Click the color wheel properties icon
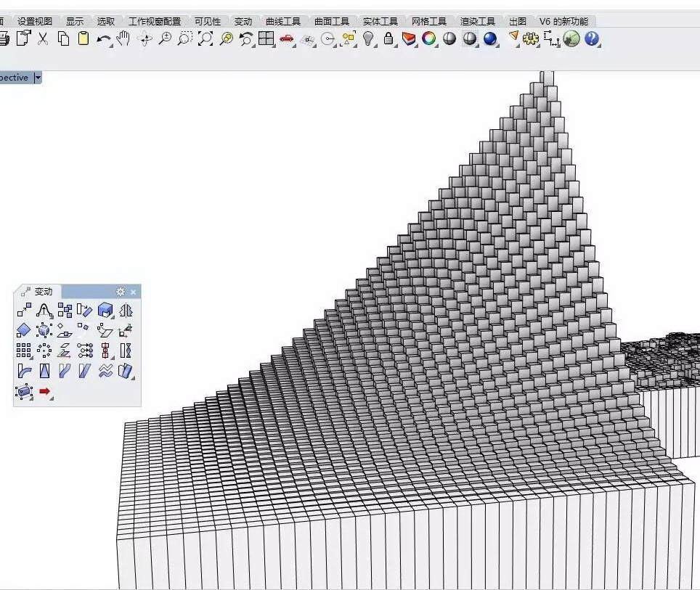 click(429, 38)
